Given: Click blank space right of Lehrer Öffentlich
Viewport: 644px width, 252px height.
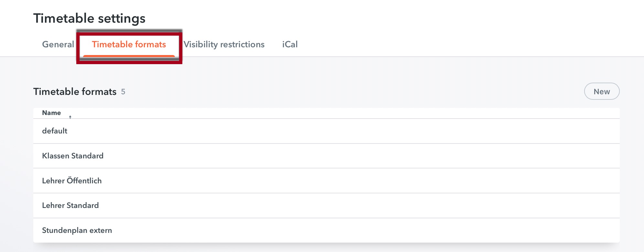Looking at the screenshot, I should 356,181.
